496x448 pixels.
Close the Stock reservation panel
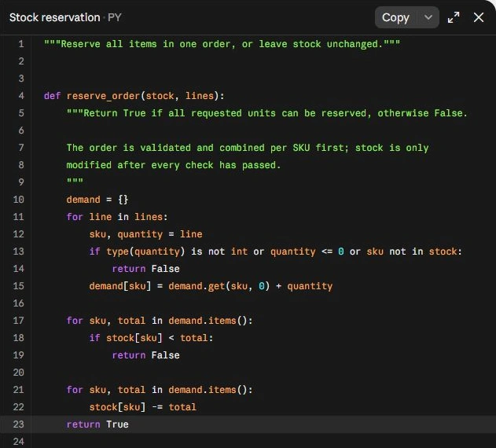tap(479, 17)
